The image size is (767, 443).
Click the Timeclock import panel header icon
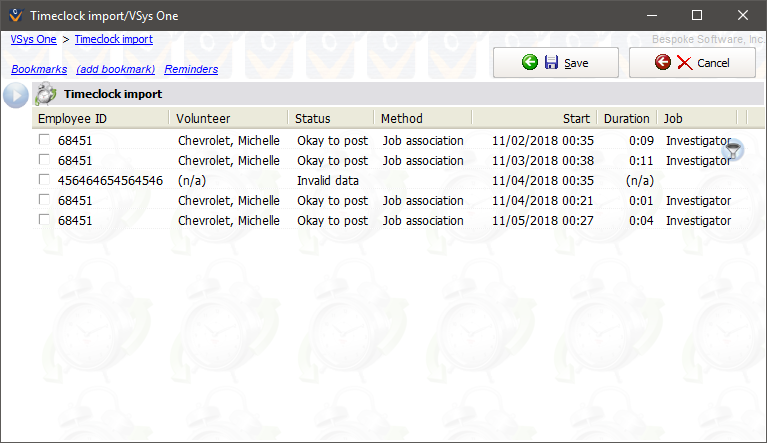pyautogui.click(x=46, y=95)
